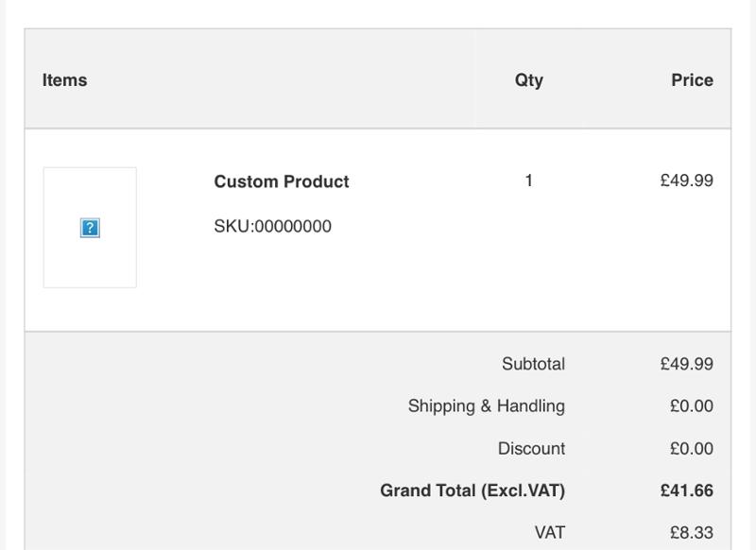Click the Discount label

[531, 449]
